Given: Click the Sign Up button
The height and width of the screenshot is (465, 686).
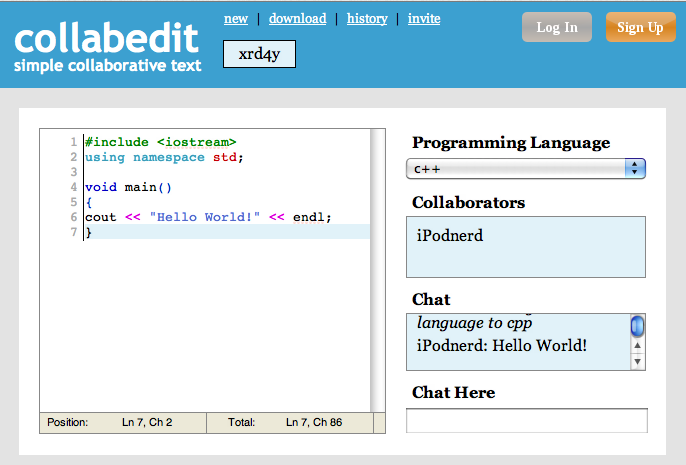Looking at the screenshot, I should tap(640, 27).
